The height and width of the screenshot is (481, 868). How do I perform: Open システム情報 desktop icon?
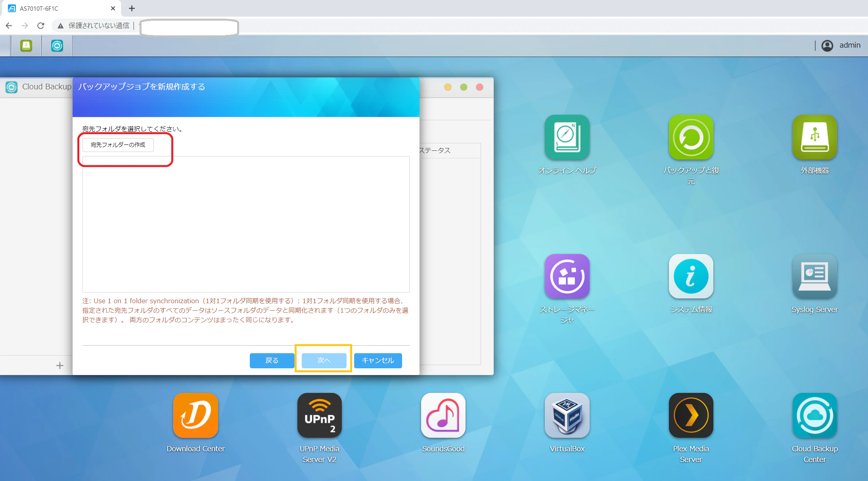[x=691, y=276]
